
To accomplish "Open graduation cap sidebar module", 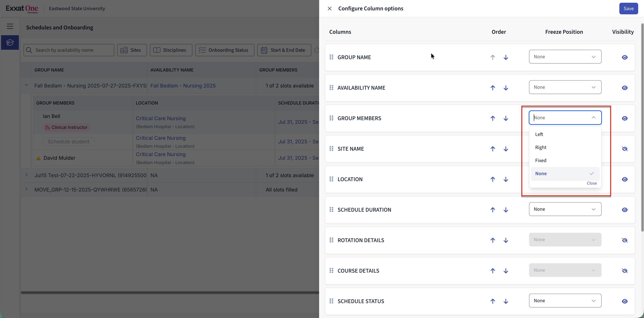I will click(x=10, y=42).
